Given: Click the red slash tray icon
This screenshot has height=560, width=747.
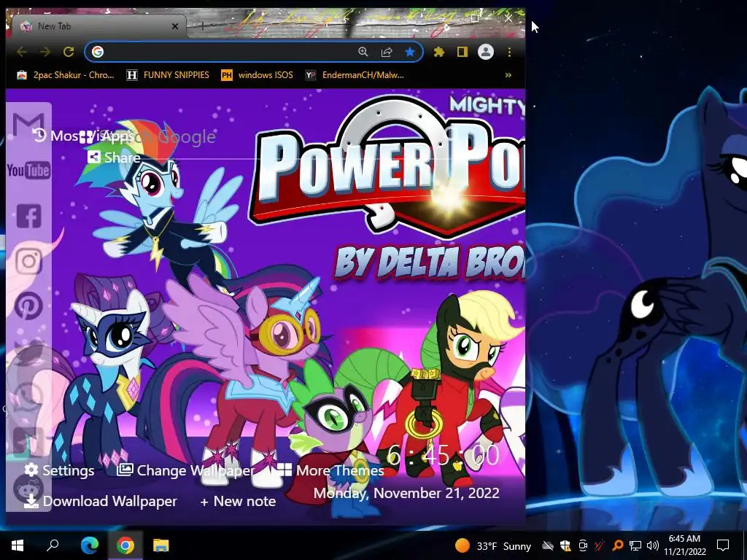Looking at the screenshot, I should (600, 545).
